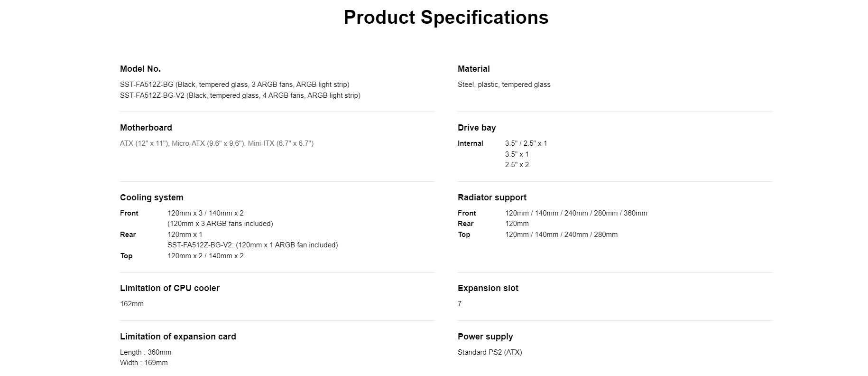This screenshot has width=868, height=376.
Task: Click the 162mm CPU cooler value
Action: click(x=132, y=304)
